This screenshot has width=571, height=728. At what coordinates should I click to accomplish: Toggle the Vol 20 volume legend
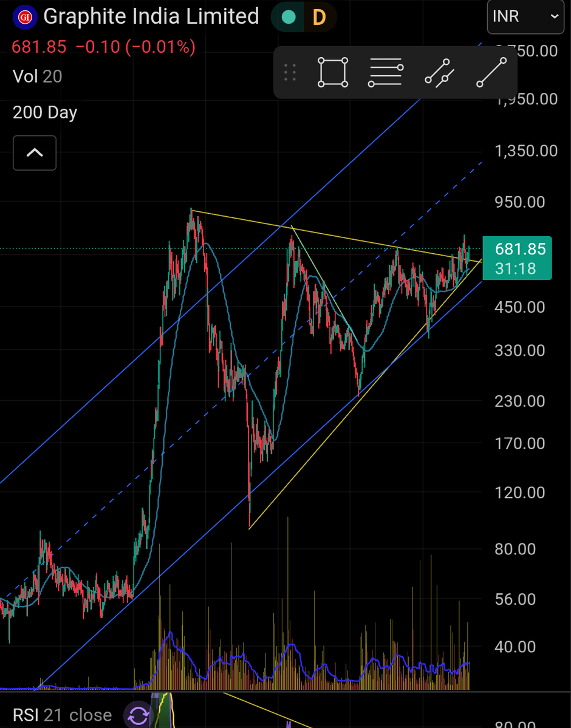click(x=35, y=77)
